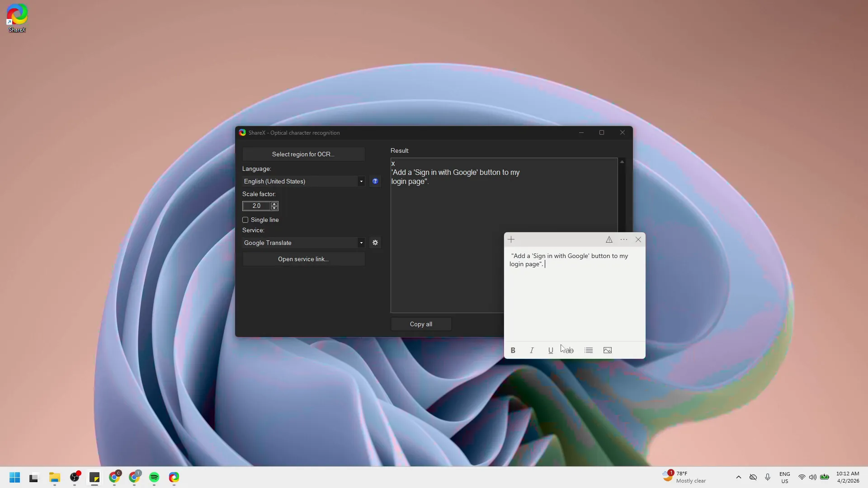Insert an image into the sticky note
868x488 pixels.
(608, 350)
